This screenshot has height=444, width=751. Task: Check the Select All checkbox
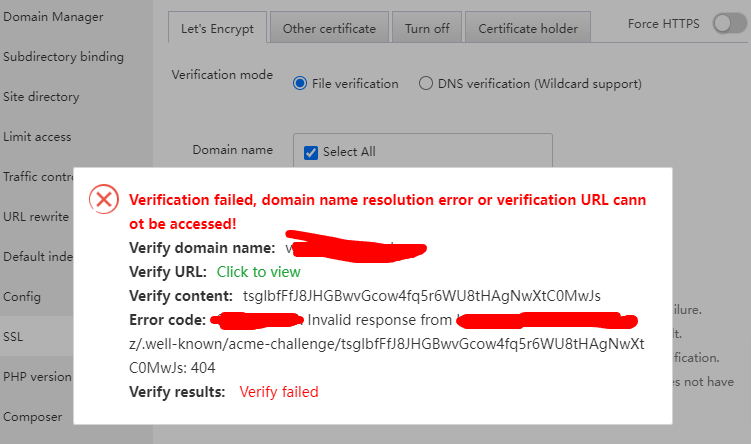[x=310, y=152]
